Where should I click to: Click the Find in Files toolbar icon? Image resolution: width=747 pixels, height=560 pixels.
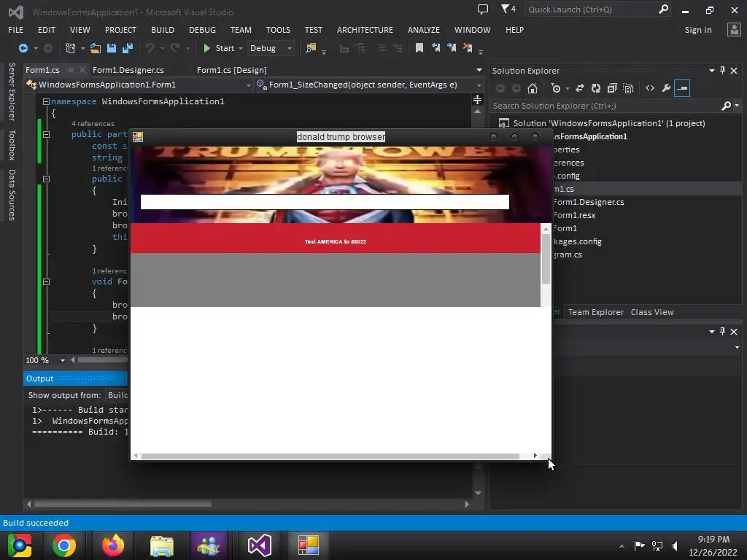pyautogui.click(x=311, y=48)
